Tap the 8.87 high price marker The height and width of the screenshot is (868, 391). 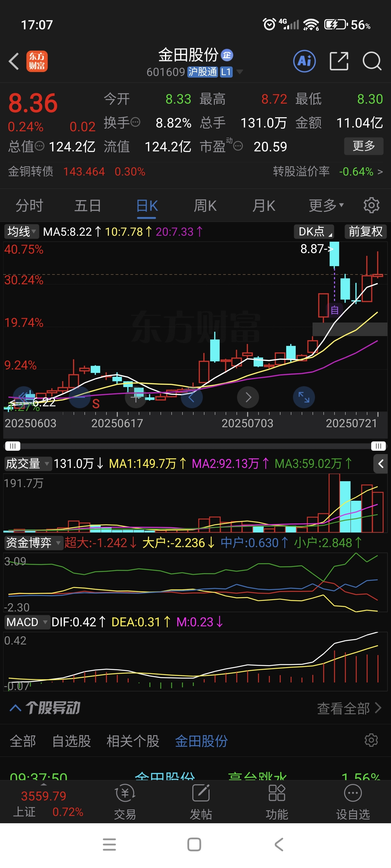[317, 249]
